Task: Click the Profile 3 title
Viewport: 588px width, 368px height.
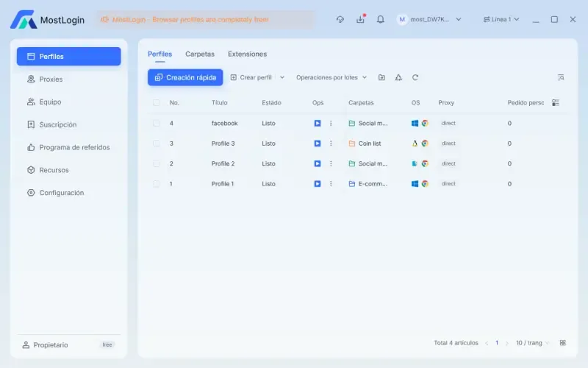Action: point(223,144)
